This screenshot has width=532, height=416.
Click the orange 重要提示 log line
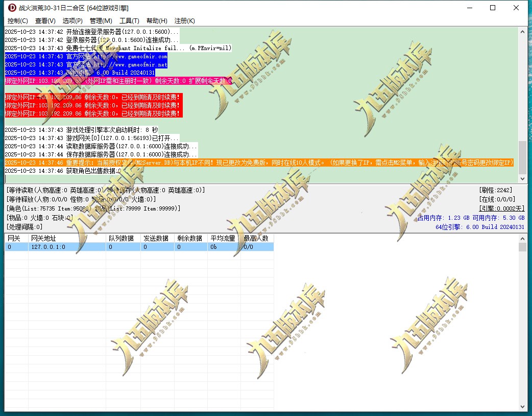tap(259, 163)
